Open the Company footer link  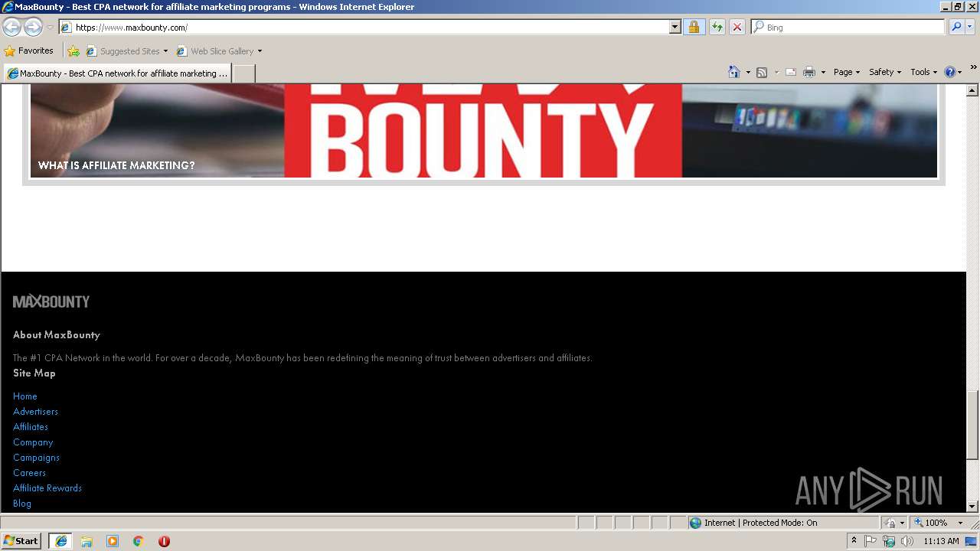coord(33,442)
